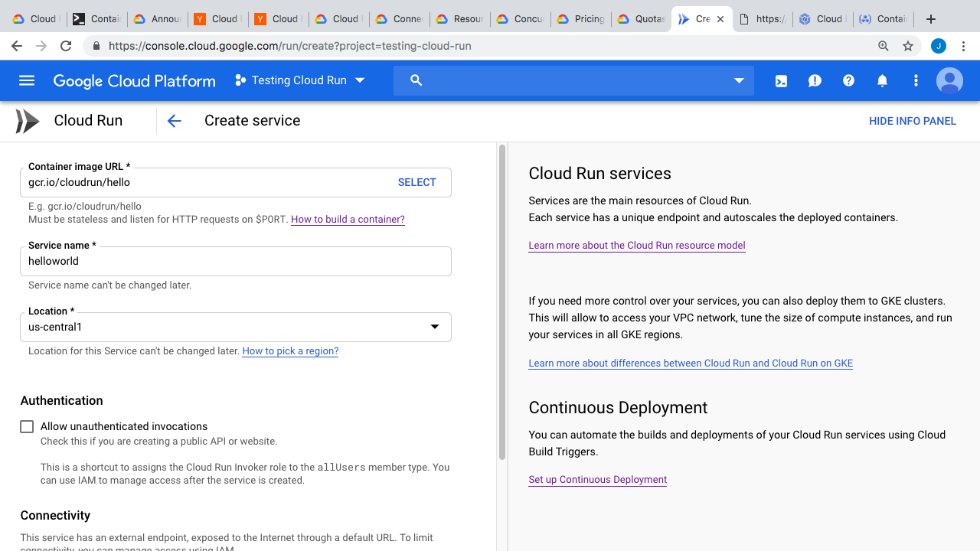This screenshot has height=551, width=980.
Task: Switch to the Concu browser tab
Action: coord(520,19)
